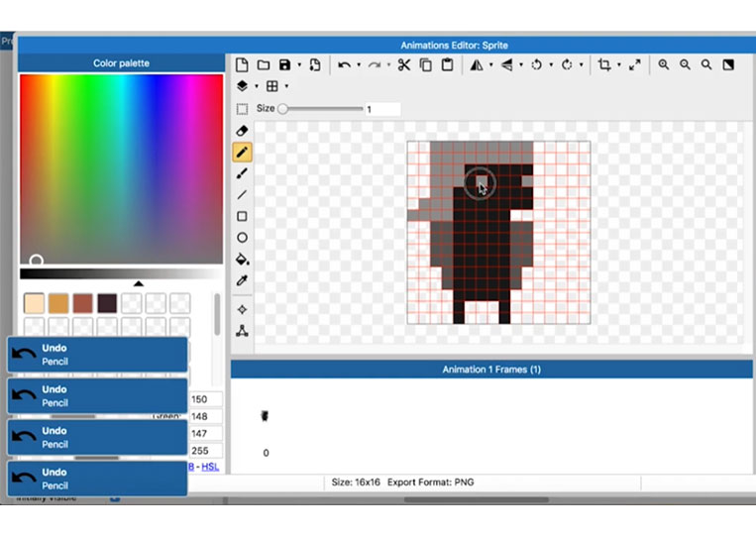Rotate the sprite counterclockwise
This screenshot has height=536, width=756.
click(x=537, y=64)
